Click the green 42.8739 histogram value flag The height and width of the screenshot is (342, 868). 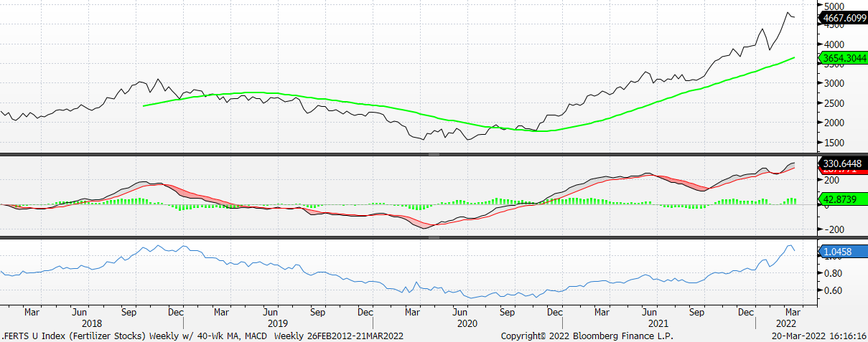click(843, 200)
